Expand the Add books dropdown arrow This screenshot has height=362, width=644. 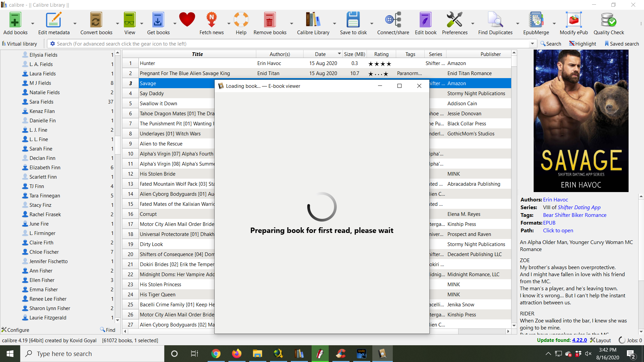coord(33,24)
